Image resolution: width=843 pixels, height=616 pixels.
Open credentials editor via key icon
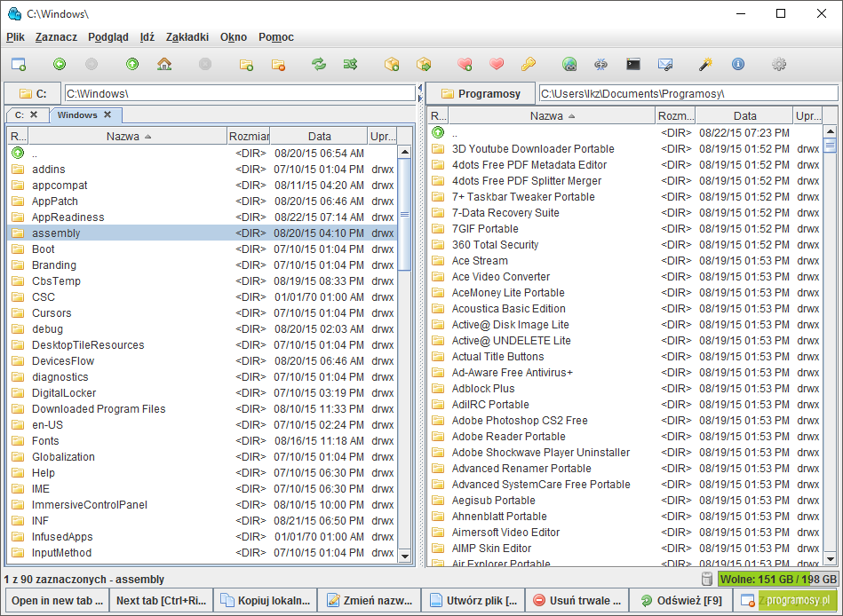tap(528, 65)
